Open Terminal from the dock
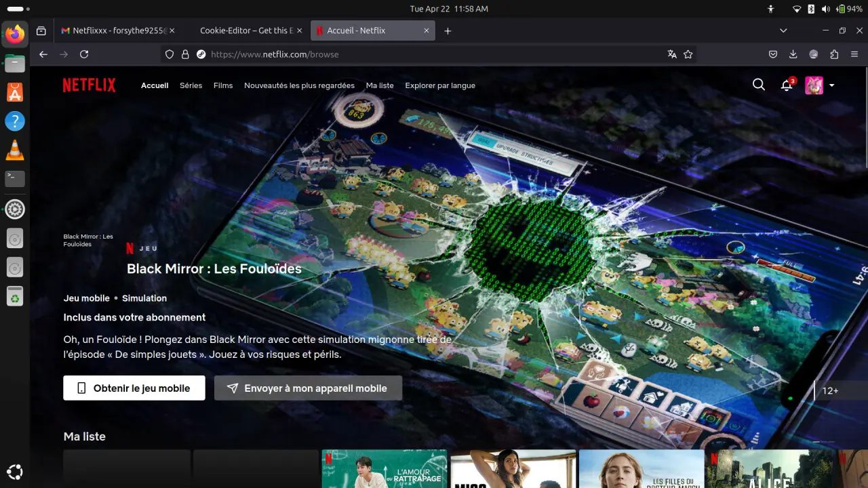The image size is (868, 488). tap(15, 179)
